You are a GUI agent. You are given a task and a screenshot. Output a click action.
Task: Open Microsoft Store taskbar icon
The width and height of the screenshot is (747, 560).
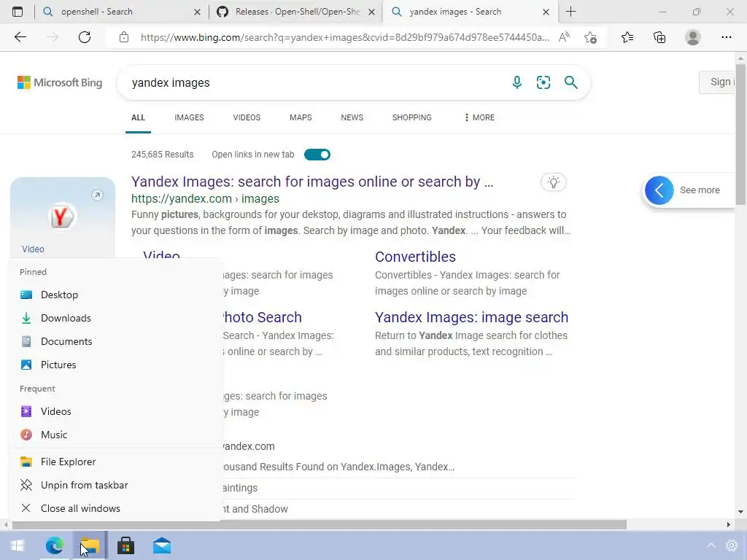(125, 545)
